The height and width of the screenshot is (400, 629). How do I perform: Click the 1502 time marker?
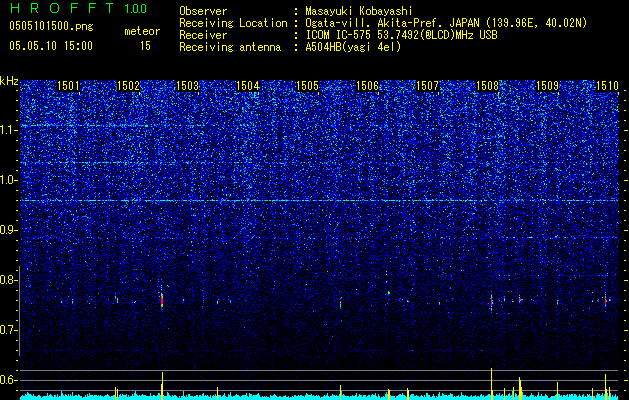pyautogui.click(x=128, y=86)
